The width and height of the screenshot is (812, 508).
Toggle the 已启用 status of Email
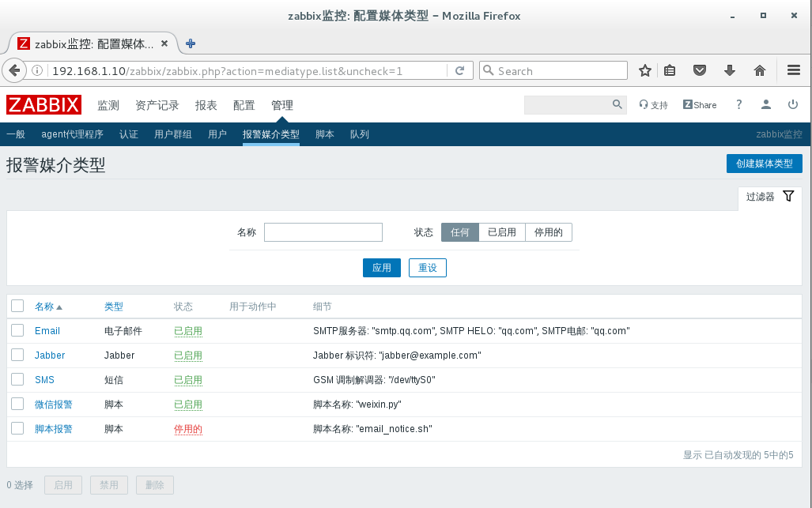coord(188,330)
